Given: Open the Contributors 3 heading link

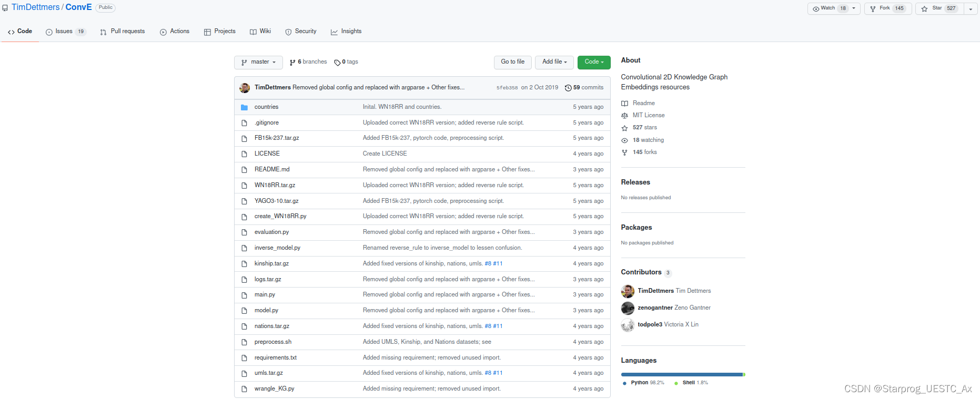Looking at the screenshot, I should pos(646,272).
